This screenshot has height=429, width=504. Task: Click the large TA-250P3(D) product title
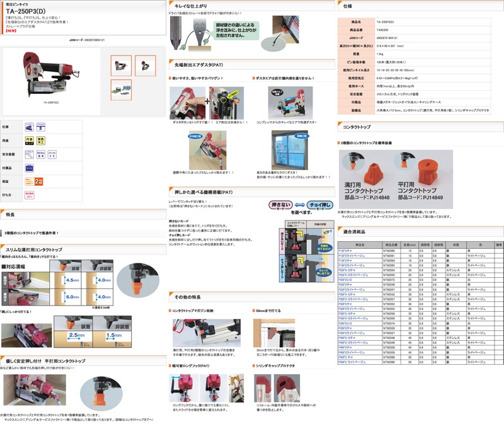pyautogui.click(x=26, y=11)
